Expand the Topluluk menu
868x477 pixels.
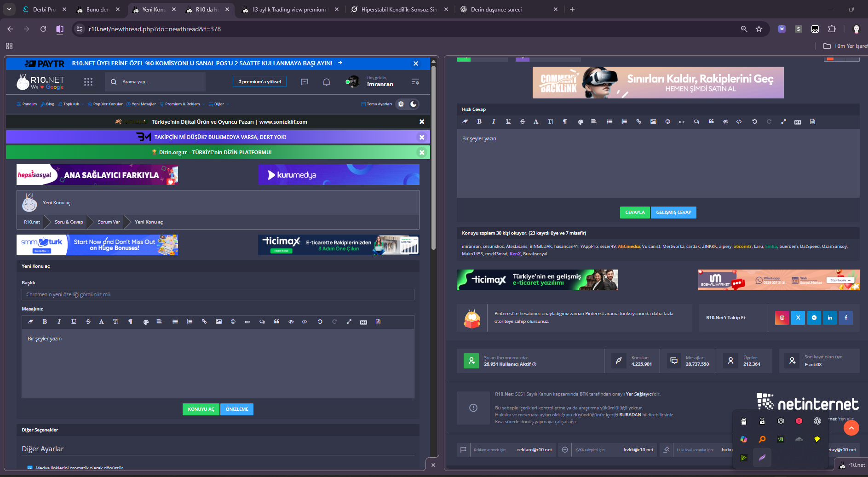click(70, 104)
